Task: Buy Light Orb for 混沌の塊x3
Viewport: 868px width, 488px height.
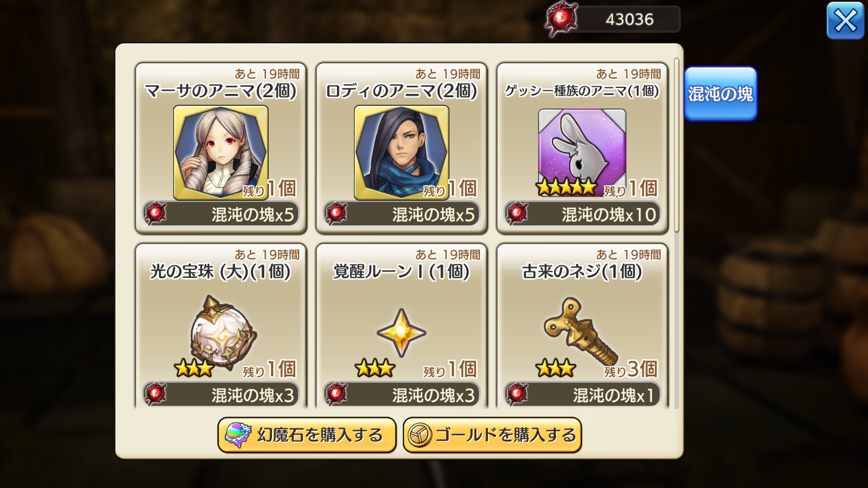Action: [x=221, y=395]
